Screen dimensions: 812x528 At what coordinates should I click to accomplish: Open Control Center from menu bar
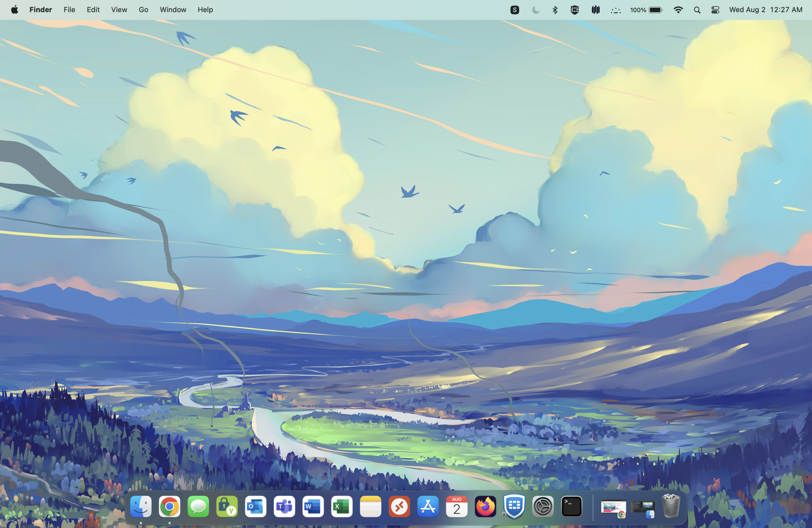pyautogui.click(x=715, y=10)
